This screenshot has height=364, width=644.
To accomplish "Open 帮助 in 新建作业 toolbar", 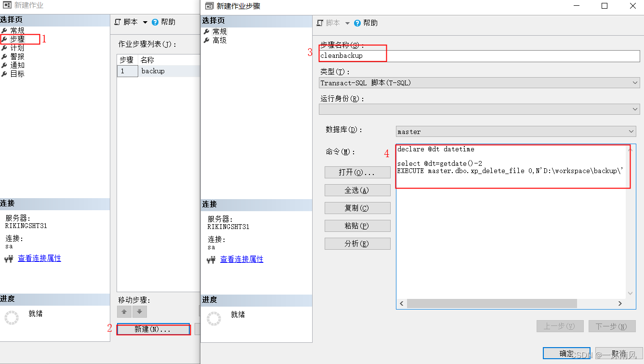I will click(168, 22).
